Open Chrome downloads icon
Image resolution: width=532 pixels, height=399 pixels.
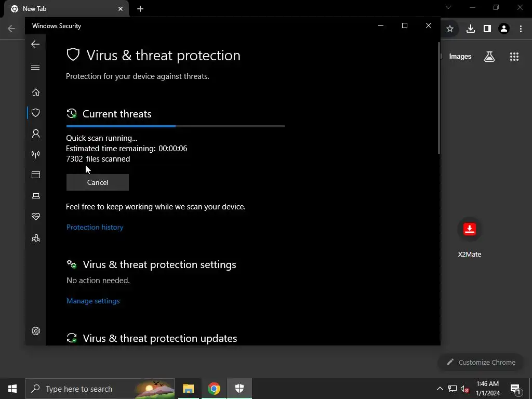[471, 29]
